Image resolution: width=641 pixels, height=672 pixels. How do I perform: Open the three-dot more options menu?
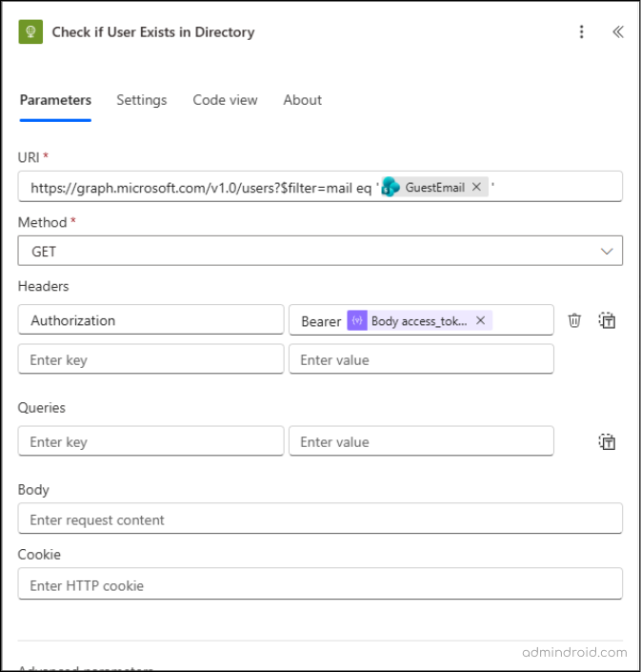point(582,31)
